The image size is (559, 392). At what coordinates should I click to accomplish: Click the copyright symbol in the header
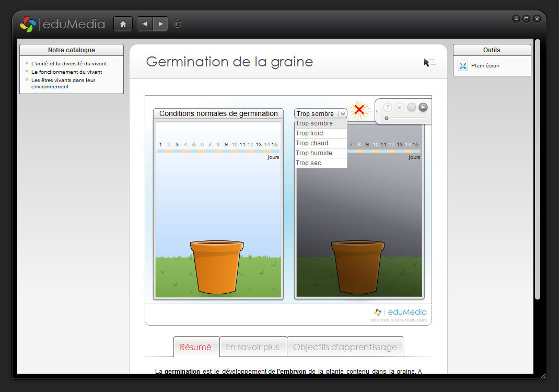click(178, 24)
